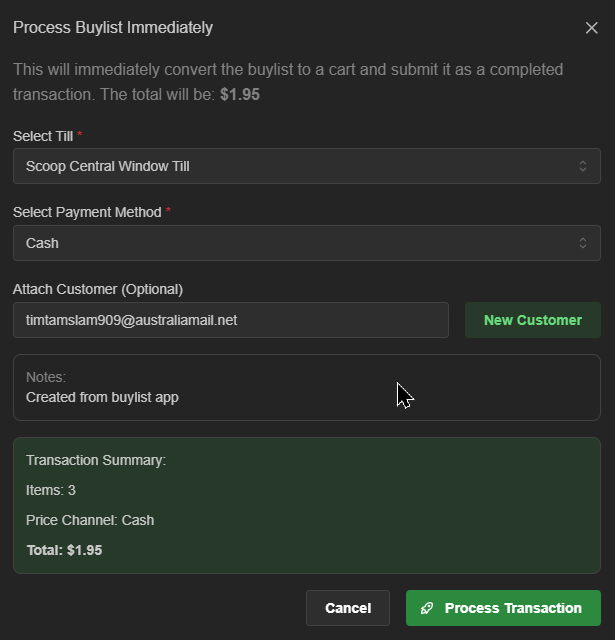Open the Scoop Central Window Till dropdown
Viewport: 615px width, 640px height.
point(307,166)
